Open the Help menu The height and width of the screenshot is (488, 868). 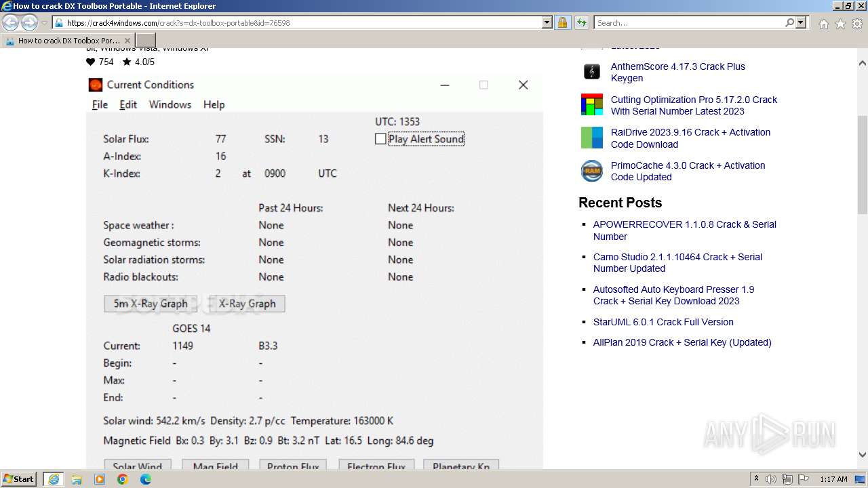tap(214, 104)
